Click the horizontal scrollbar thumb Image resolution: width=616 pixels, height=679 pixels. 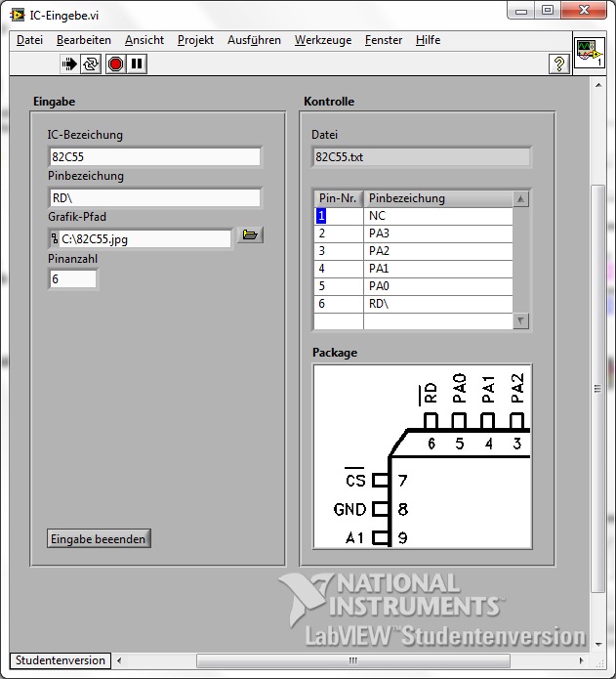pyautogui.click(x=353, y=660)
